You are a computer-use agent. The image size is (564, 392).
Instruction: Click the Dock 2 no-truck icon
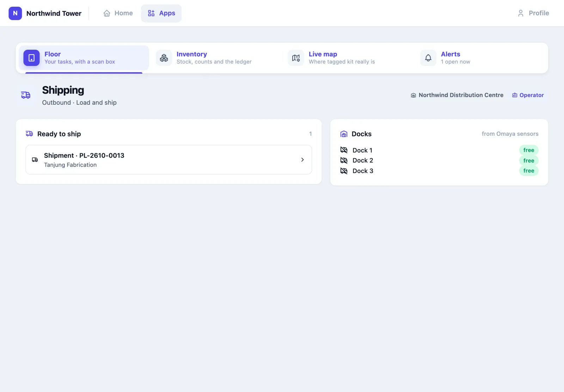pos(344,160)
